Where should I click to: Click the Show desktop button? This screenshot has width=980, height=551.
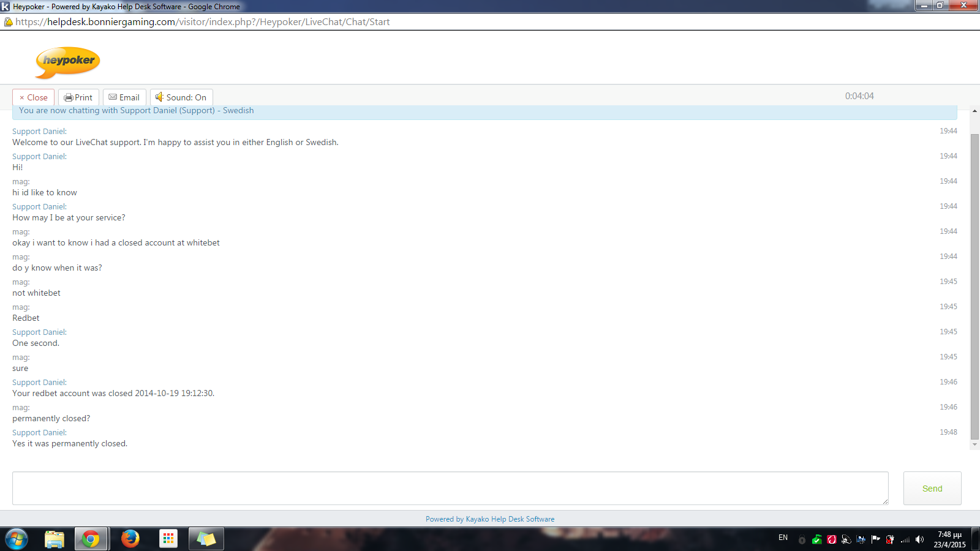(x=975, y=539)
